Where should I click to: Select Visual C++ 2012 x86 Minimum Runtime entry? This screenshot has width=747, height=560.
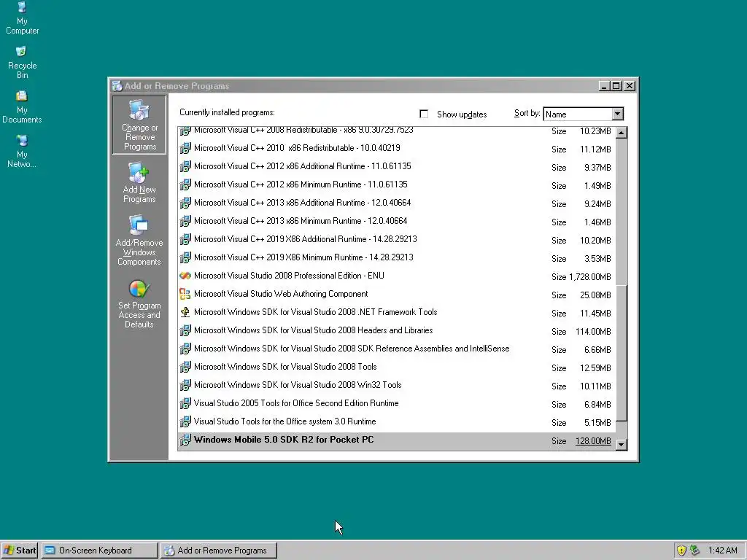(x=396, y=184)
